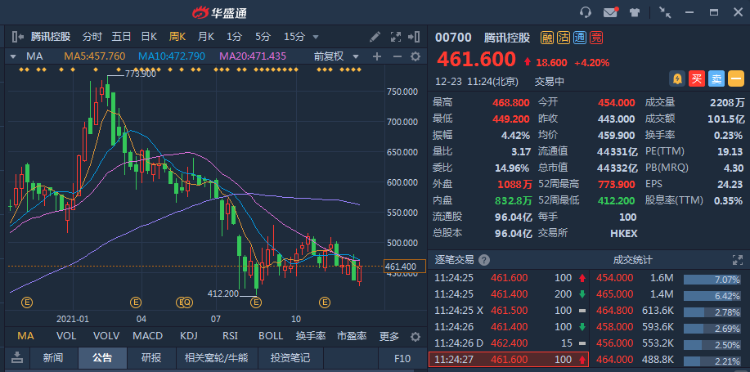Image resolution: width=750 pixels, height=372 pixels.
Task: Click the bell price alert icon
Action: [x=677, y=79]
